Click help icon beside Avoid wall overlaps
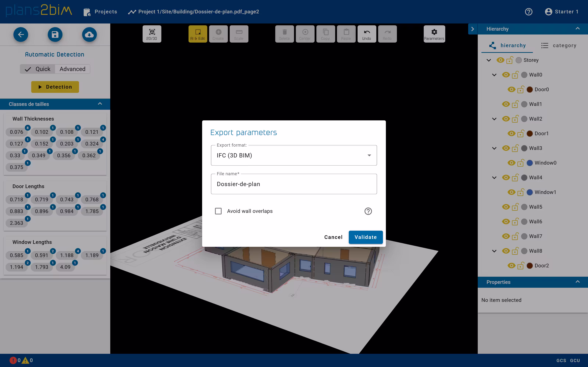The width and height of the screenshot is (588, 367). (x=368, y=211)
